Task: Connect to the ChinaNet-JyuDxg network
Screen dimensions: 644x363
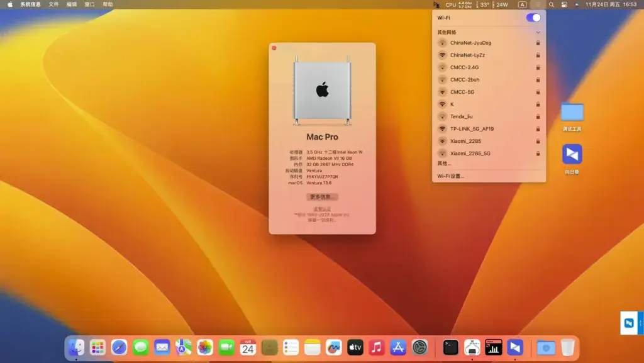Action: tap(489, 43)
